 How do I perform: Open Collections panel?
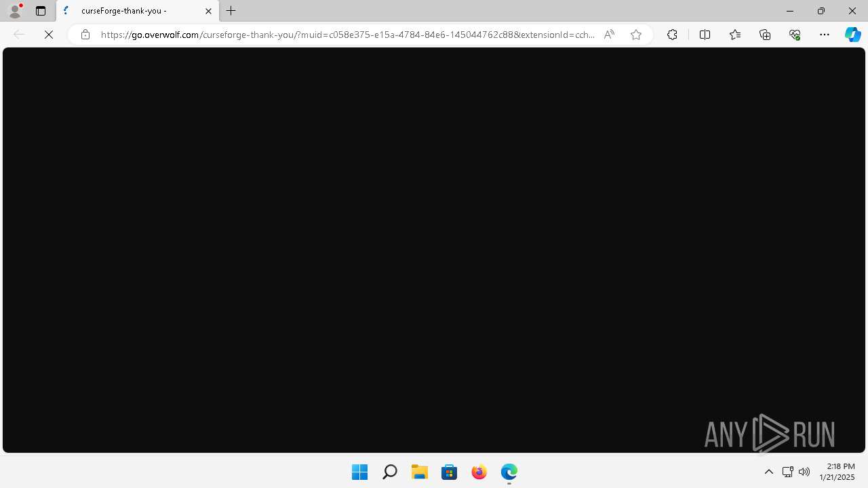765,35
